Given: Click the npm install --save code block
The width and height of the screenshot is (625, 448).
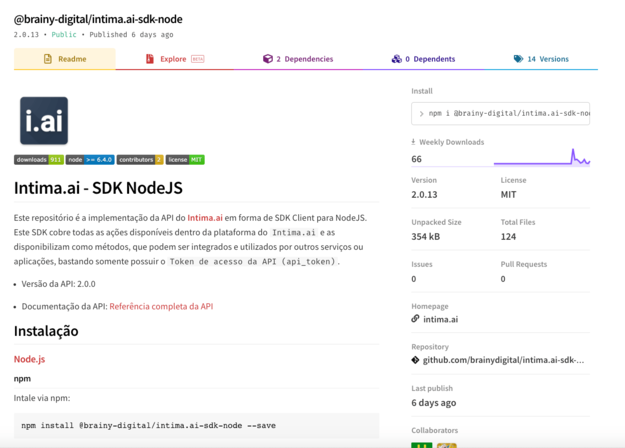Looking at the screenshot, I should pyautogui.click(x=196, y=426).
